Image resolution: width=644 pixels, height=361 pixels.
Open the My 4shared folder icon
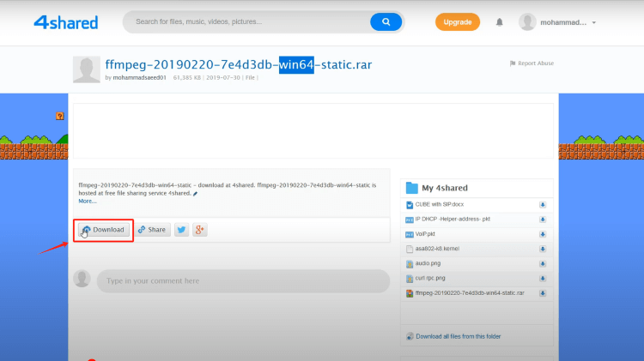coord(411,188)
